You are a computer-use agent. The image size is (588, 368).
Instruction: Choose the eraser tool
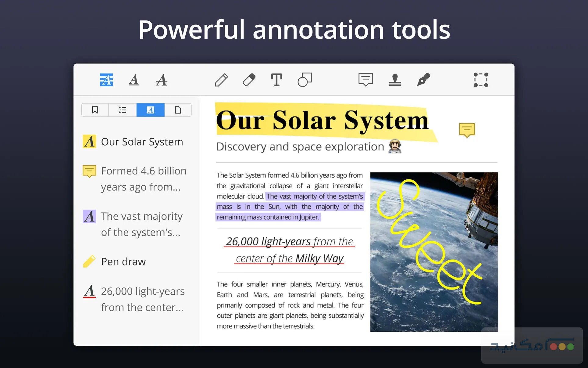tap(249, 80)
